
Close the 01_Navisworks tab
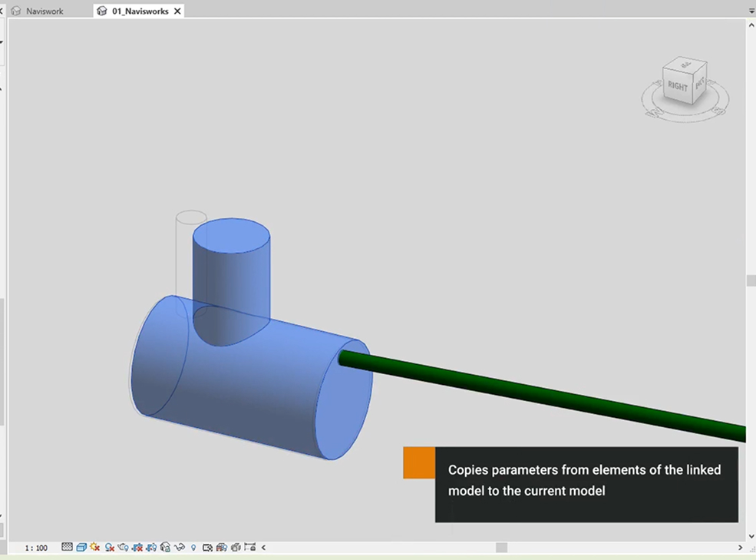(177, 12)
